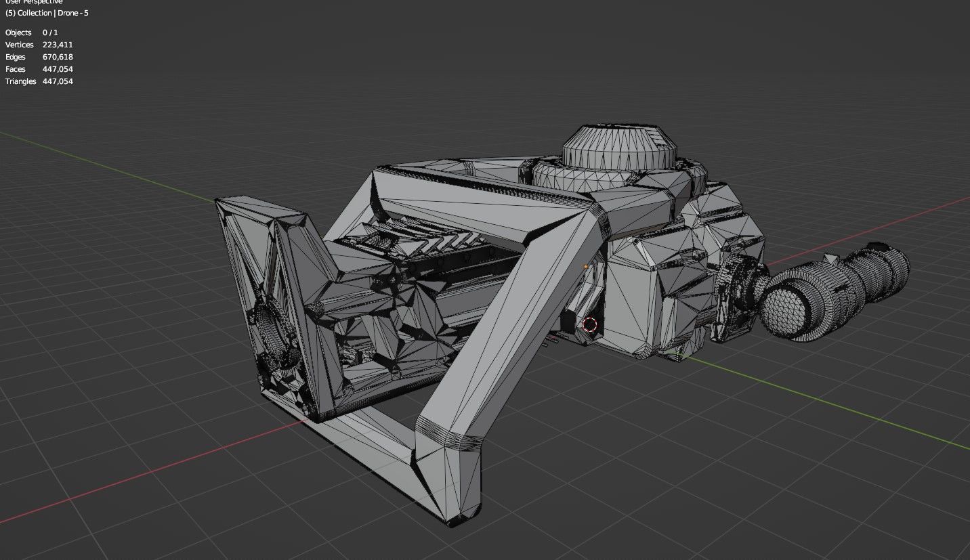This screenshot has height=560, width=970.
Task: Click the orange object origin dot
Action: [x=586, y=267]
